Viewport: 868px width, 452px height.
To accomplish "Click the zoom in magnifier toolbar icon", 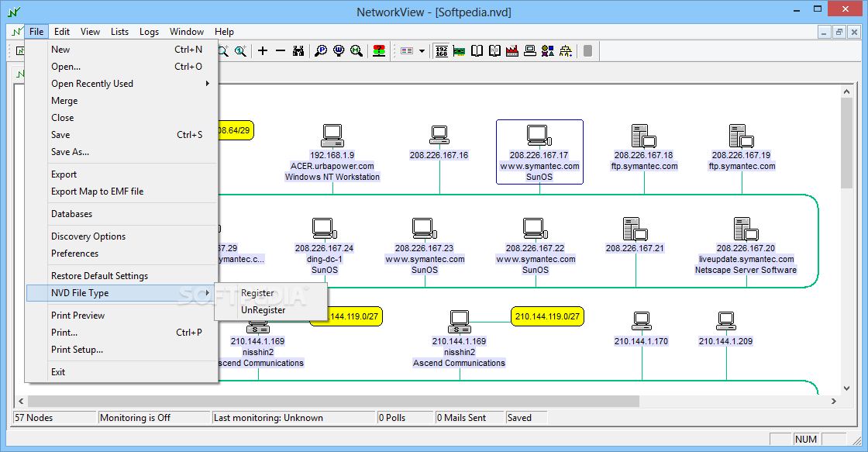I will 223,51.
